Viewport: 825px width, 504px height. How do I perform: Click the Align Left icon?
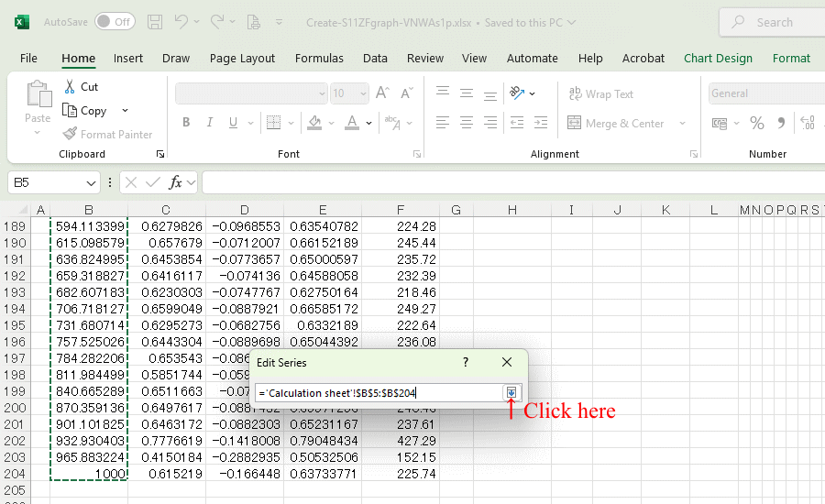[x=443, y=123]
